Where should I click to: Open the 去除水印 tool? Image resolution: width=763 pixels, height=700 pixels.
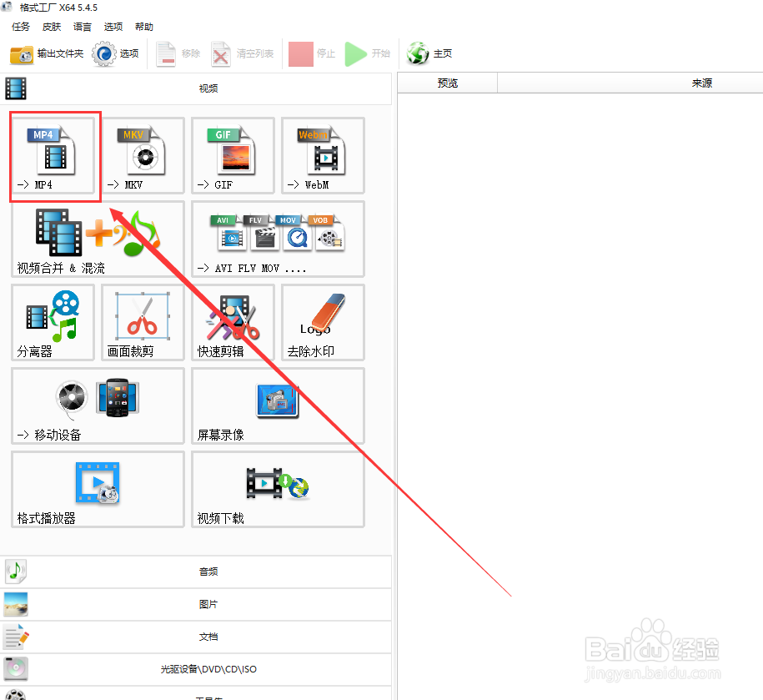click(x=322, y=323)
